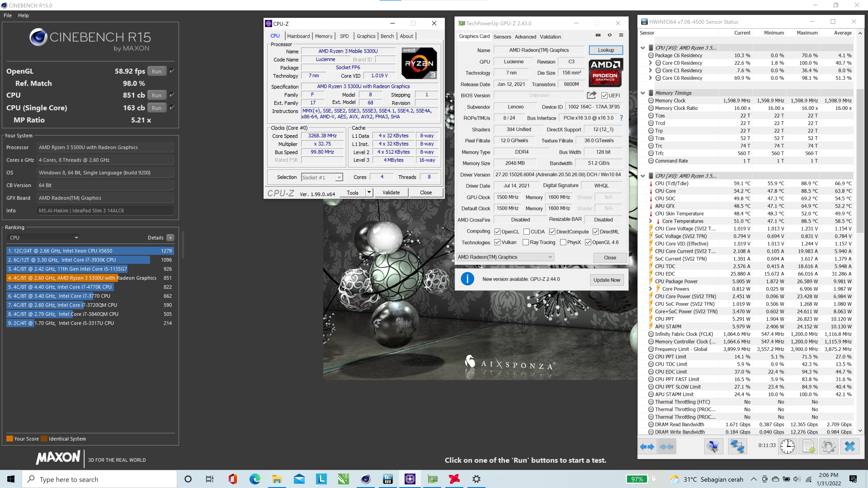Open Lenovo Vantage taskbar icon
The height and width of the screenshot is (488, 868).
(321, 479)
